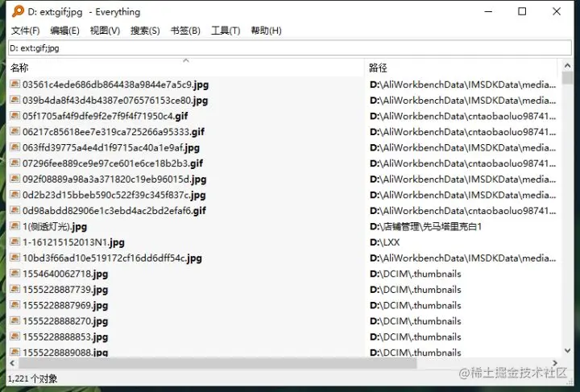Click file icon of 1555228887739.jpg

coord(14,290)
